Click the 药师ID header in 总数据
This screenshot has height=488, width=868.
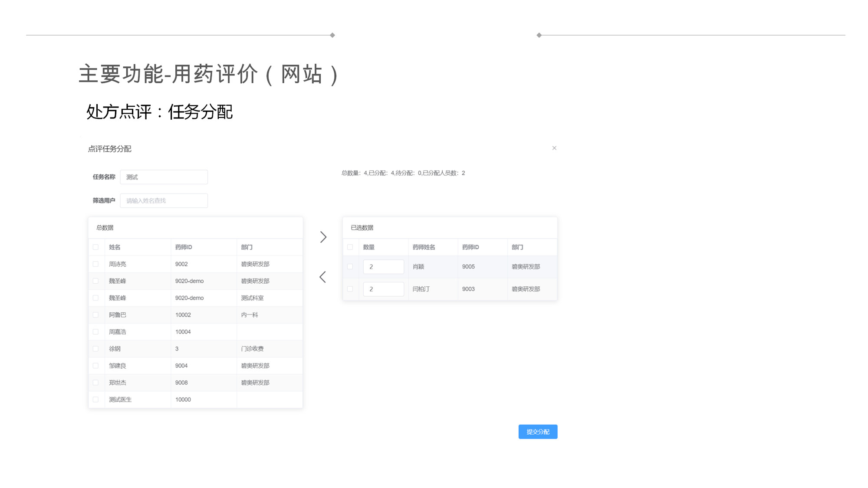pos(184,247)
